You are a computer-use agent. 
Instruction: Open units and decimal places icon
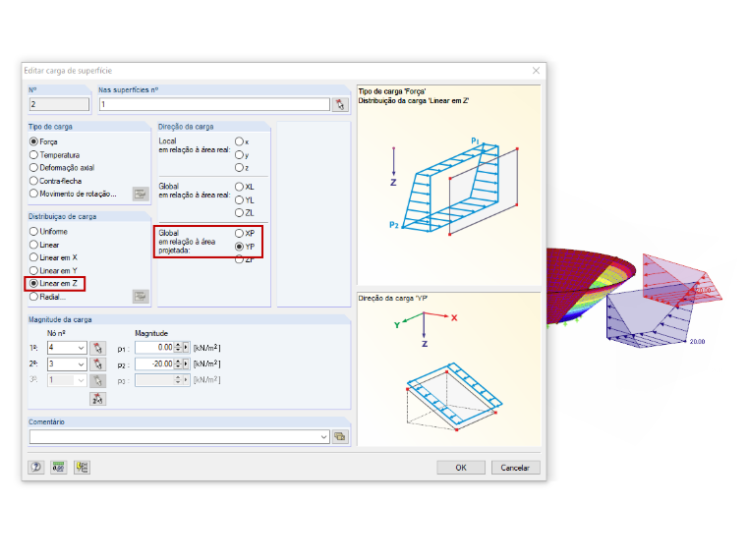click(x=59, y=467)
